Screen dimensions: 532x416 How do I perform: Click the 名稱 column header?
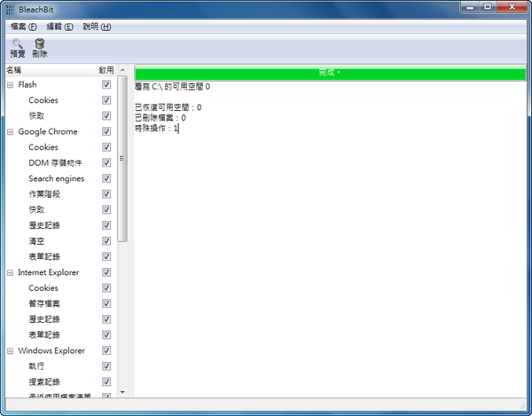point(51,70)
